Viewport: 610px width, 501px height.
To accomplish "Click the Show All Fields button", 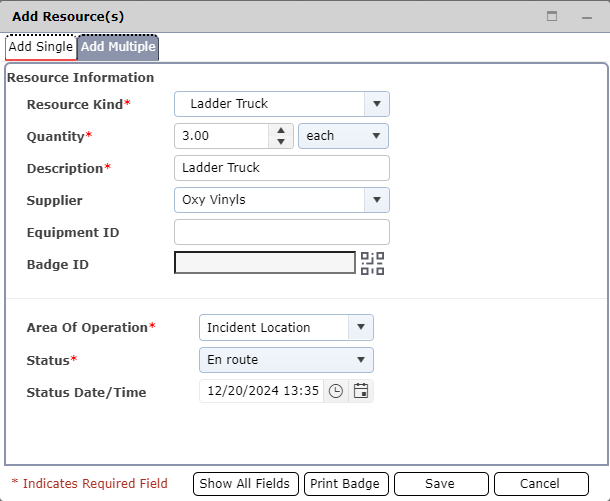I will 245,484.
